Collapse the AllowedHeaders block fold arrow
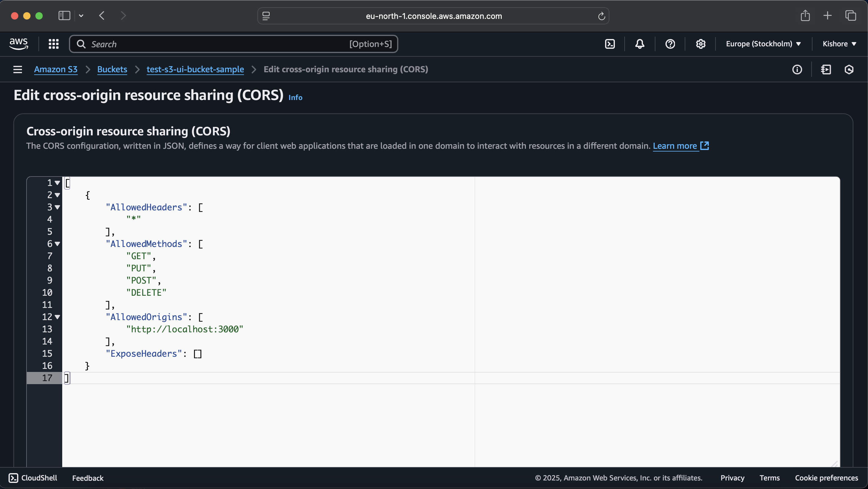Screen dimensions: 868x489 57,207
